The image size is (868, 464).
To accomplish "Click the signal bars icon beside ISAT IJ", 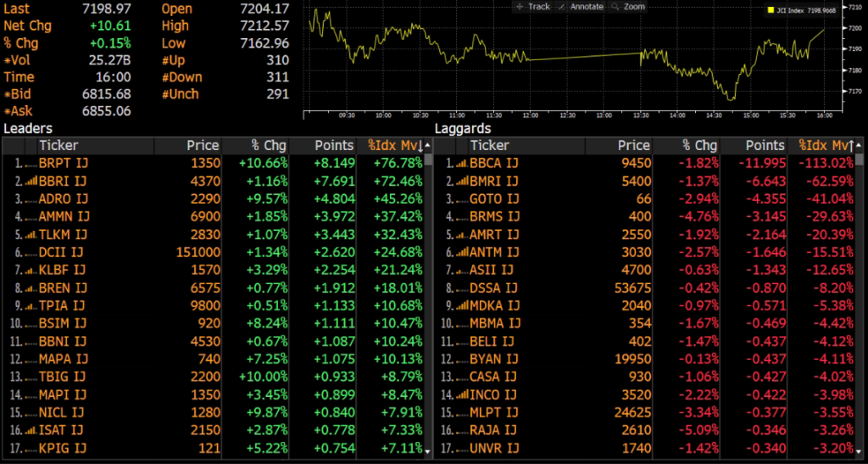I will coord(31,430).
